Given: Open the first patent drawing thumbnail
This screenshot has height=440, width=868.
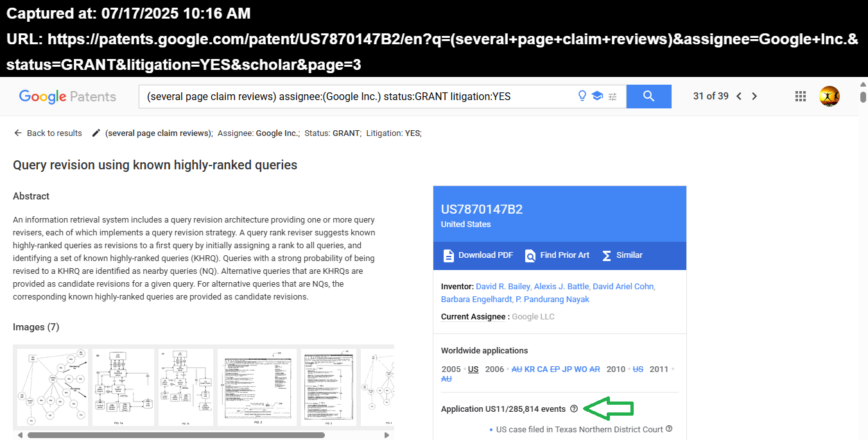Looking at the screenshot, I should pyautogui.click(x=53, y=387).
